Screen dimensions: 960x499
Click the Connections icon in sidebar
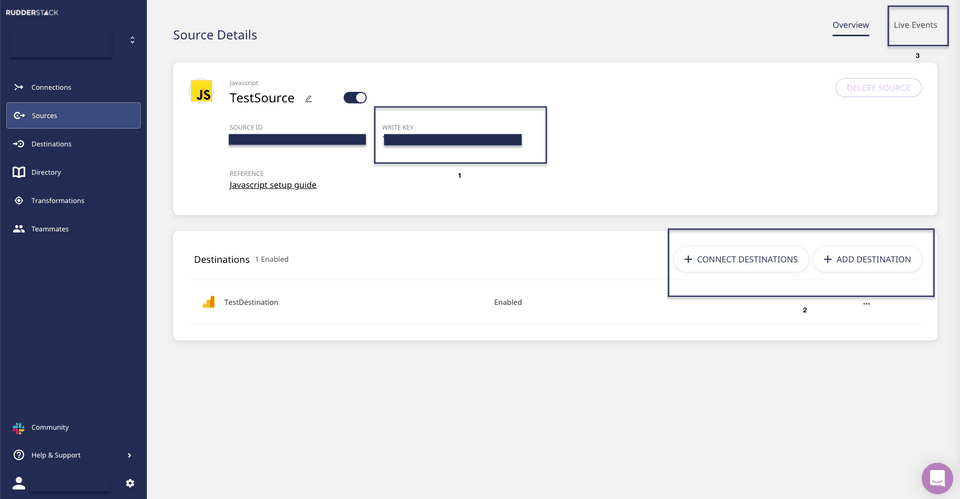(x=19, y=87)
